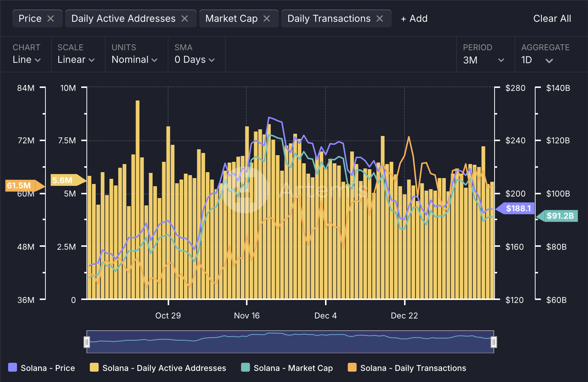Screen dimensions: 588x382
Task: Click the $100B market cap axis label
Action: coord(558,194)
